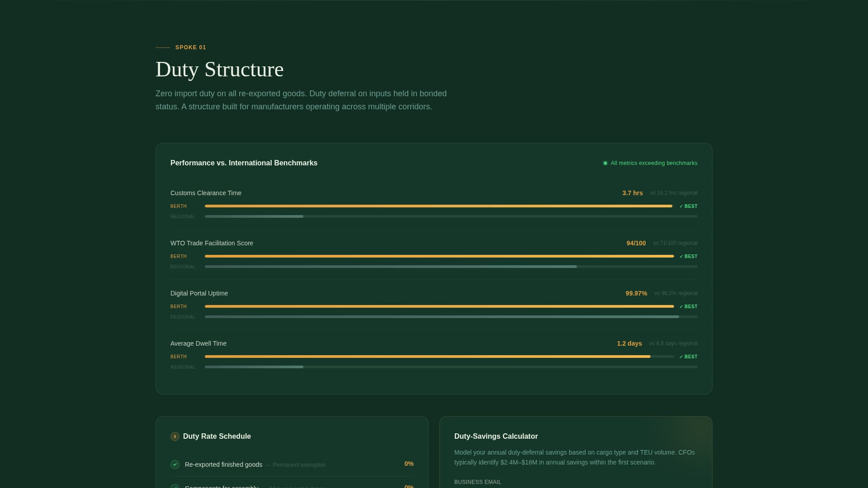Click the Permanent exemption text
The image size is (868, 488).
click(x=297, y=465)
